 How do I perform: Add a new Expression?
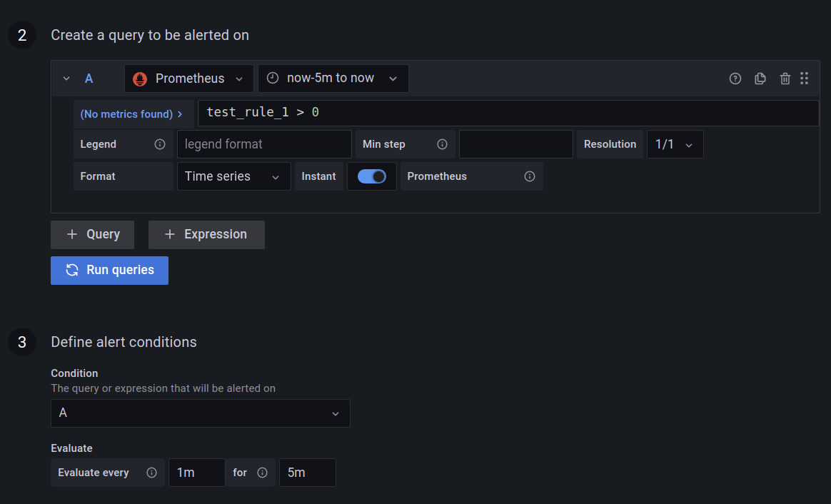(x=206, y=234)
